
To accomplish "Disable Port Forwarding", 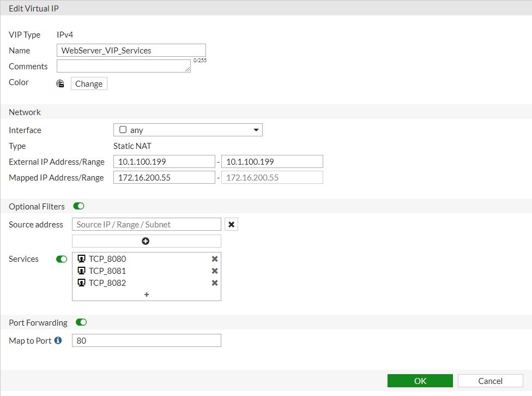I will pyautogui.click(x=81, y=322).
